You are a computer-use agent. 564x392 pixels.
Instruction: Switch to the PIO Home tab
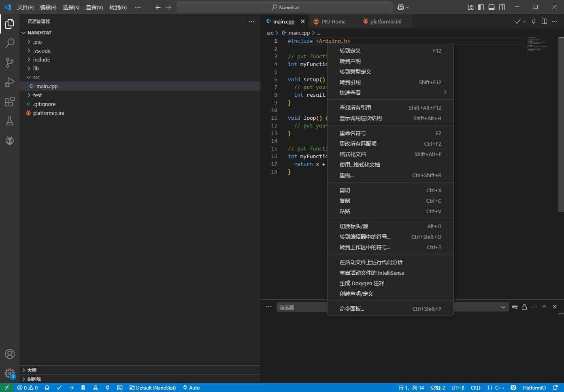coord(334,21)
